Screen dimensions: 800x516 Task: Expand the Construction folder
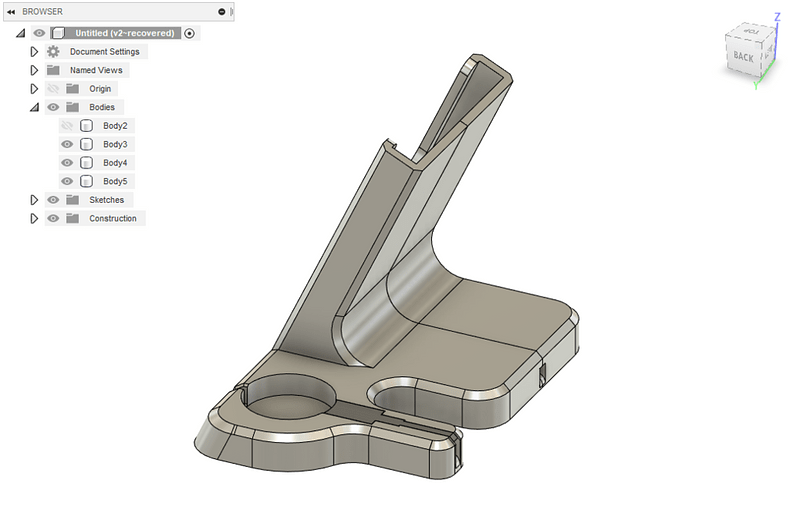[34, 218]
